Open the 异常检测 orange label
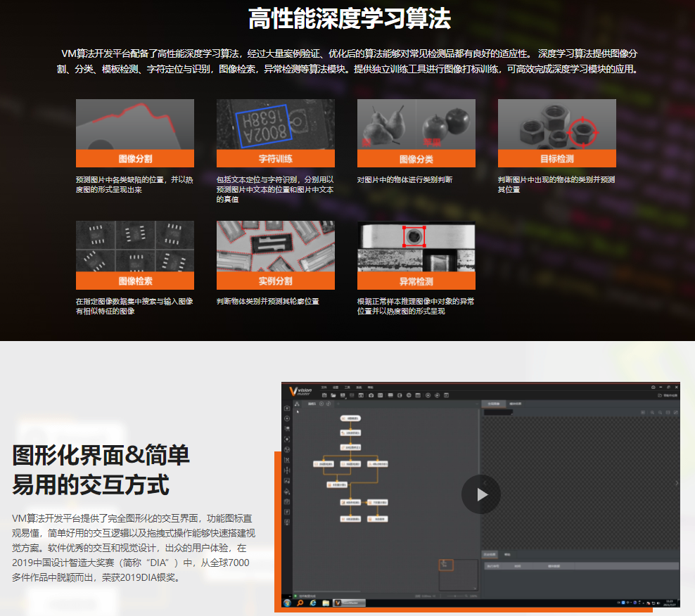695x616 pixels. [416, 281]
